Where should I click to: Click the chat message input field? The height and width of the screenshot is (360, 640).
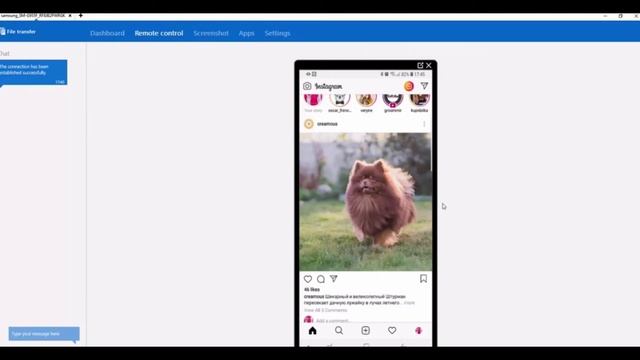[x=44, y=334]
